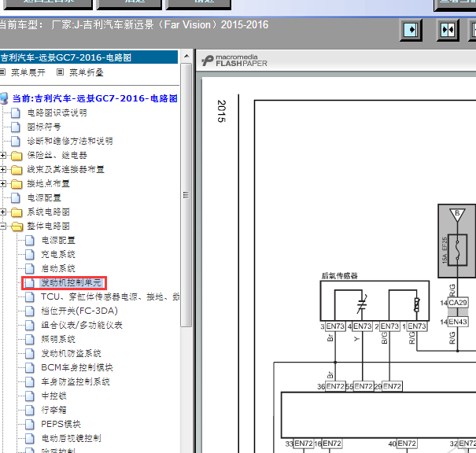This screenshot has height=453, width=476.
Task: Click the 14 EN43 connector label
Action: tap(454, 322)
